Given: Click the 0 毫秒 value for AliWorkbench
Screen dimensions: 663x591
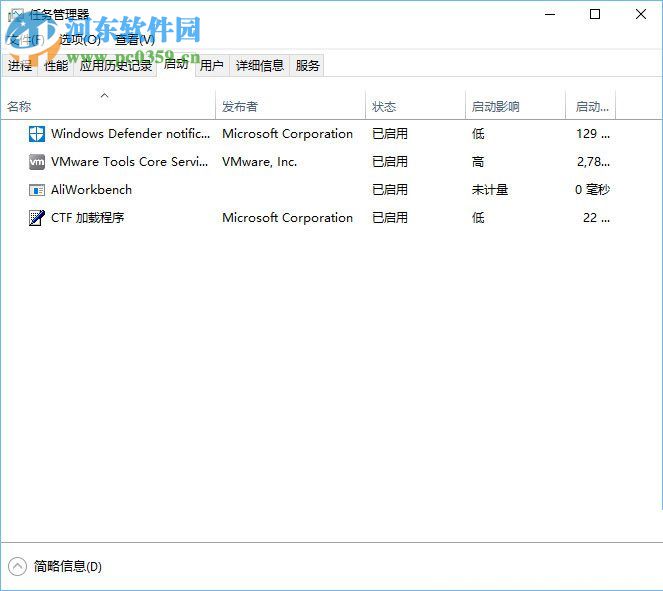Looking at the screenshot, I should pyautogui.click(x=592, y=190).
